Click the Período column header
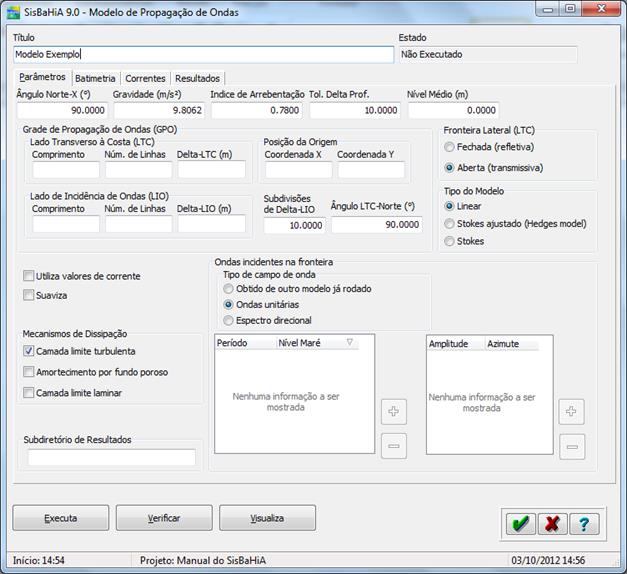Image resolution: width=627 pixels, height=574 pixels. (246, 343)
